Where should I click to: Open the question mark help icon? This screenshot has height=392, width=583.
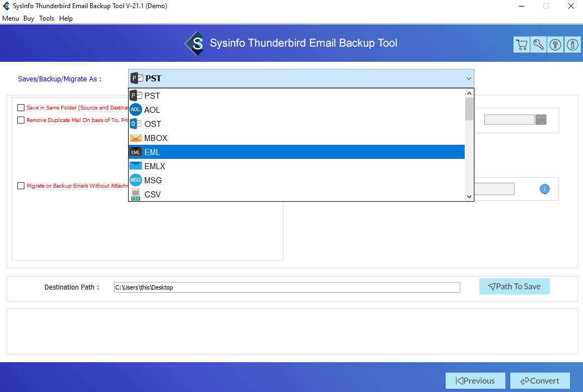pos(555,44)
